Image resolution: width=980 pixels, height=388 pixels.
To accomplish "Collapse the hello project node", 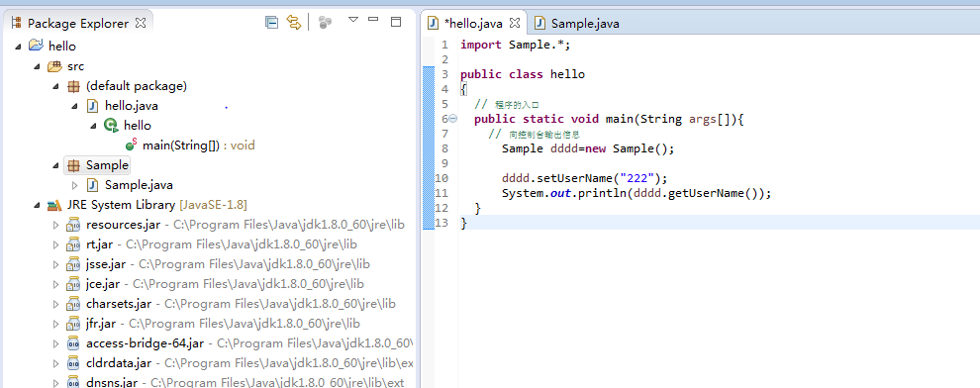I will pos(18,47).
